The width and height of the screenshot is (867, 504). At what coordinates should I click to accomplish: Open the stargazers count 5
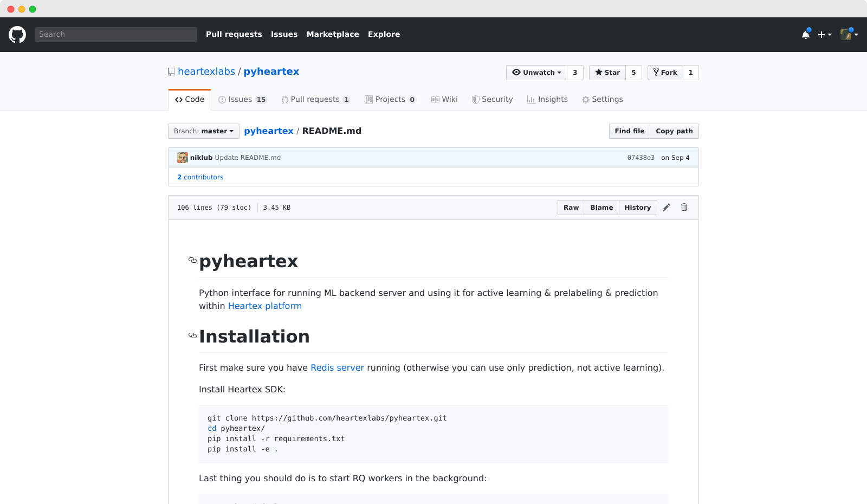[x=633, y=73]
